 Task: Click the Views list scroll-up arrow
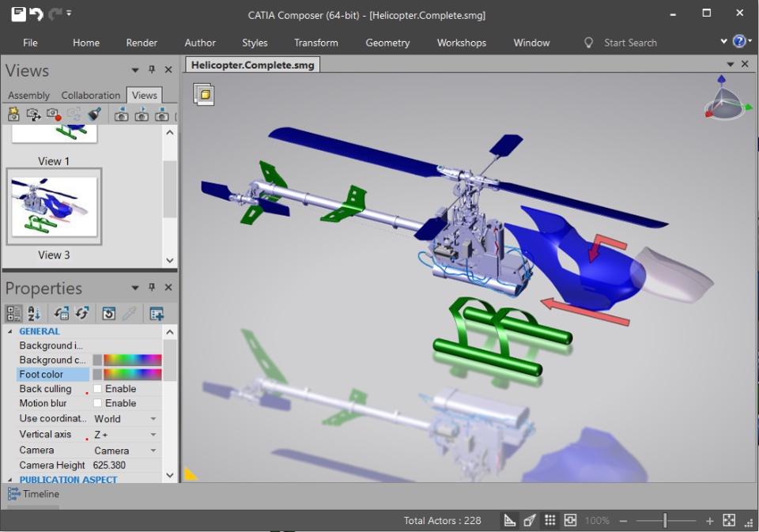[169, 132]
